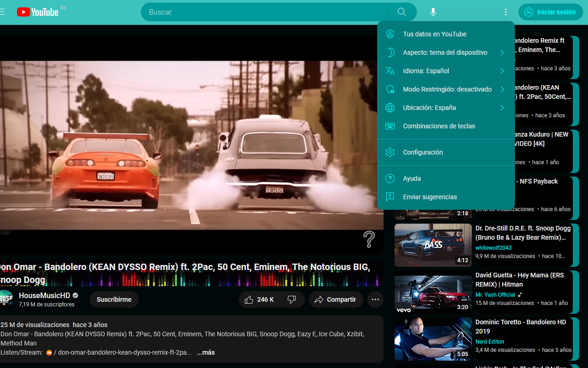Click the 25 M de visualizaciones text

pos(35,325)
